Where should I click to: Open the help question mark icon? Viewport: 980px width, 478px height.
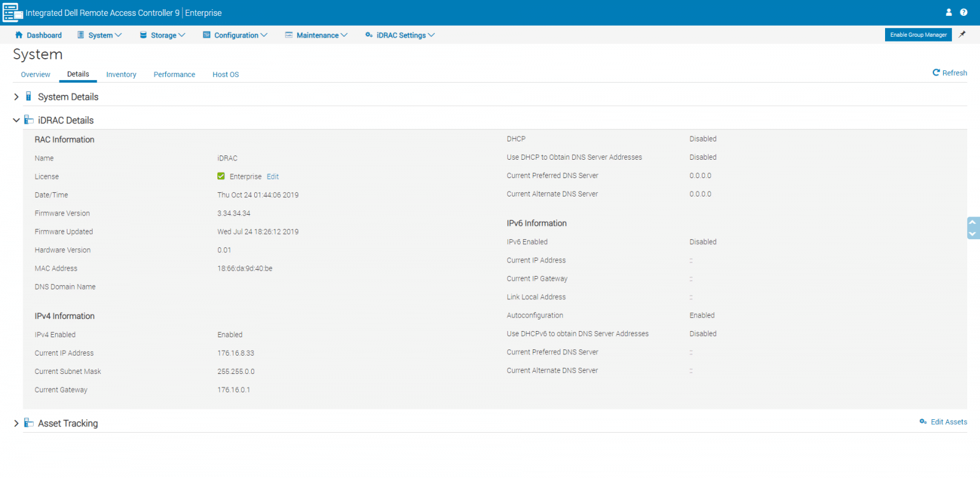(x=963, y=12)
